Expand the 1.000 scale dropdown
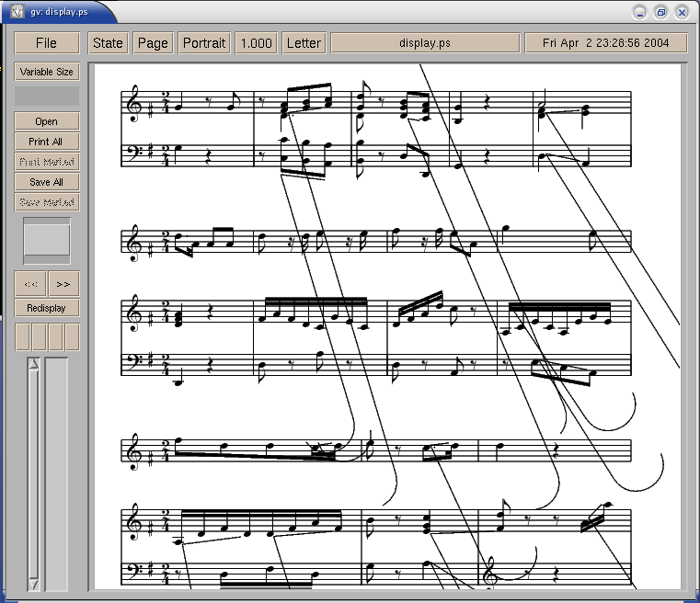Viewport: 700px width, 603px height. tap(256, 43)
